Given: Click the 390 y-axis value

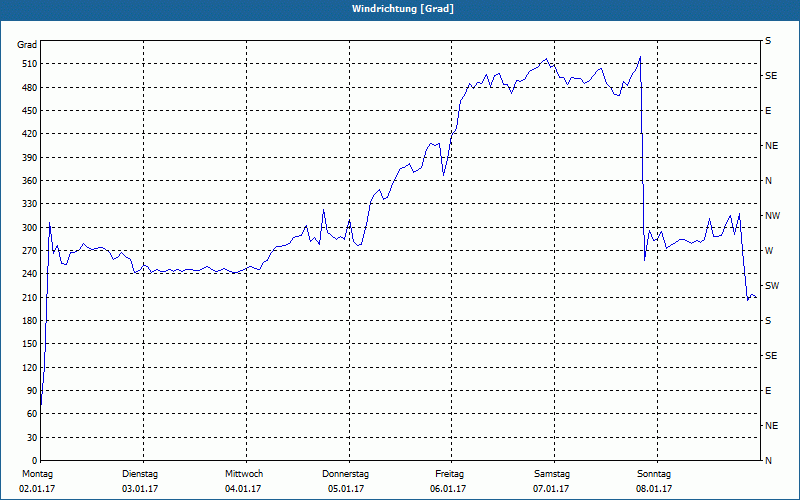Looking at the screenshot, I should coord(30,158).
